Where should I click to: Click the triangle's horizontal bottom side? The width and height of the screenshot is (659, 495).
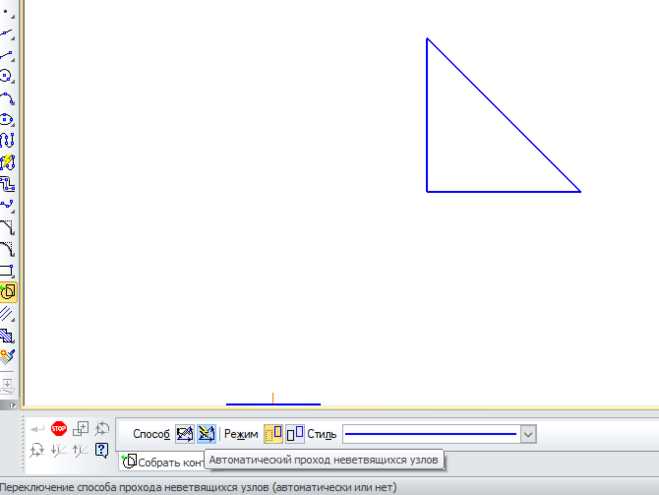point(503,192)
